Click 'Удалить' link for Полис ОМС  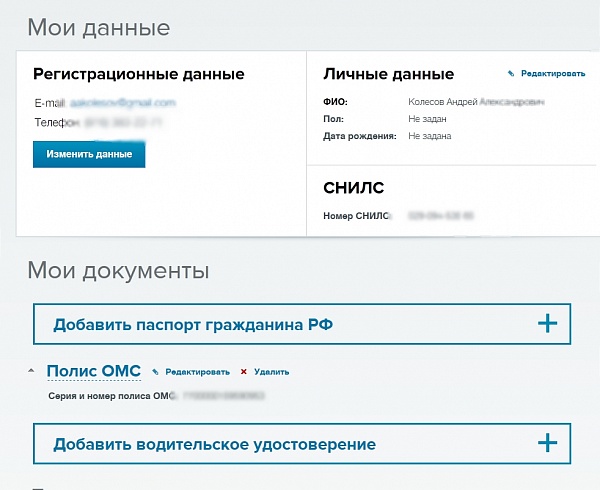click(x=271, y=372)
